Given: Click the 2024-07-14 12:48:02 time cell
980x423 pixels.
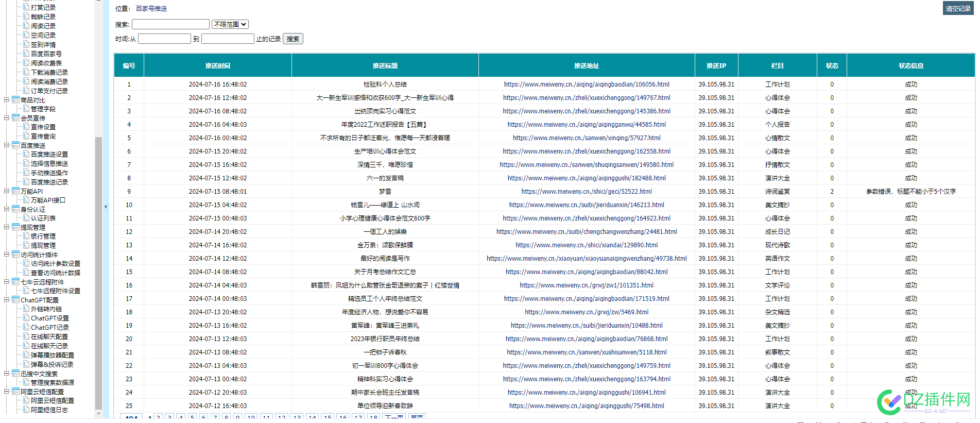Looking at the screenshot, I should (218, 259).
